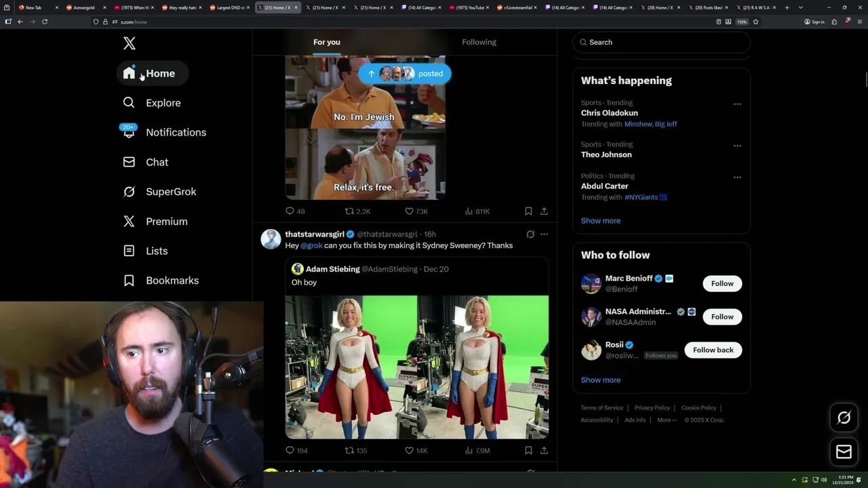The height and width of the screenshot is (488, 868).
Task: Click the Search input field
Action: pyautogui.click(x=662, y=42)
